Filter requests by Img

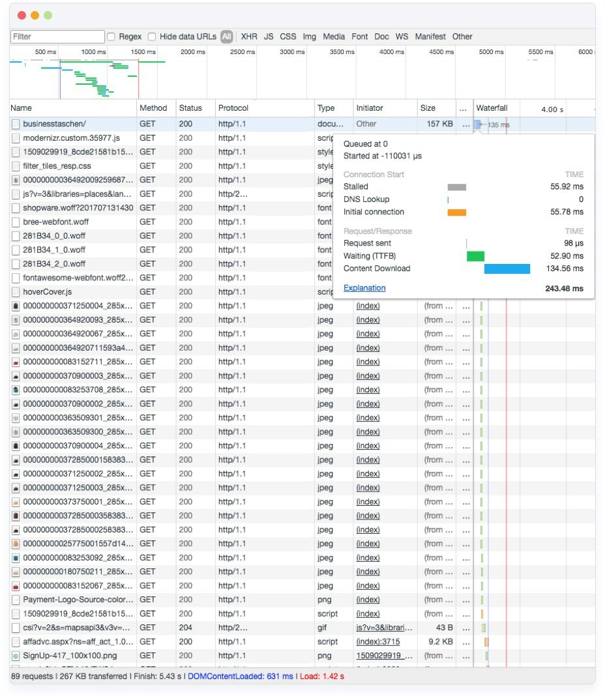pos(309,36)
